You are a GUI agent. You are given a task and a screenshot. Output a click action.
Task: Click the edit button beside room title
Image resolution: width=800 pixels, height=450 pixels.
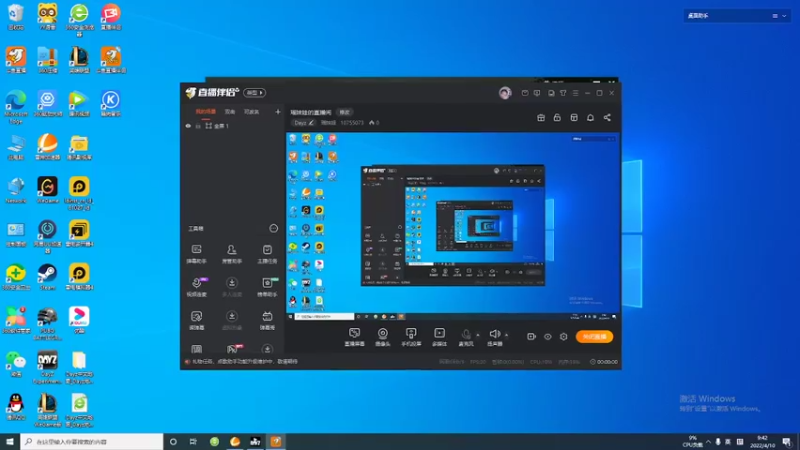pyautogui.click(x=345, y=112)
